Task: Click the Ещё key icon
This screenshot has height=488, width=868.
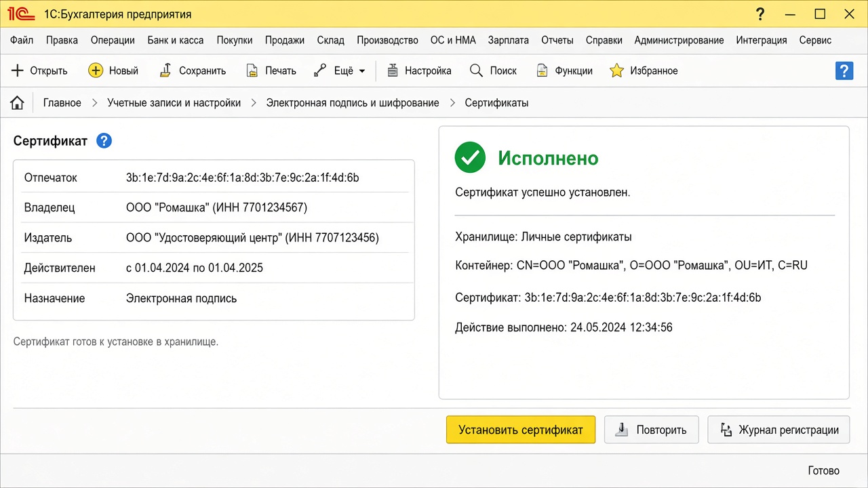Action: (321, 70)
